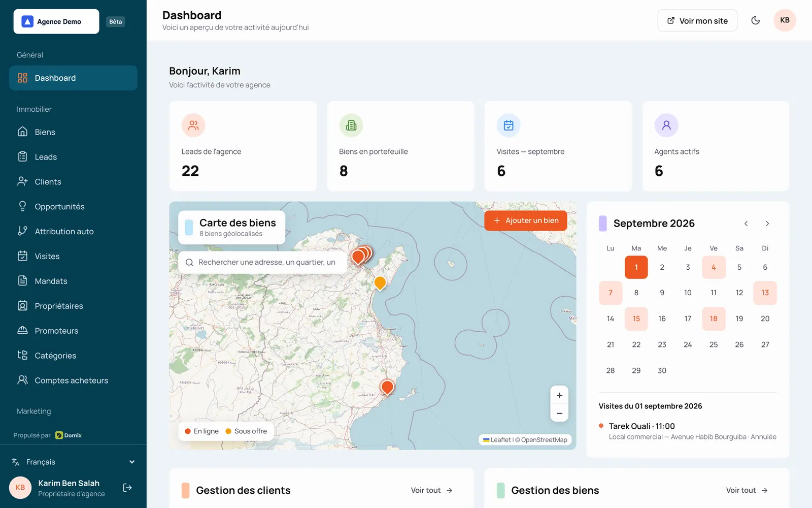Click the Biens house icon

click(x=22, y=132)
